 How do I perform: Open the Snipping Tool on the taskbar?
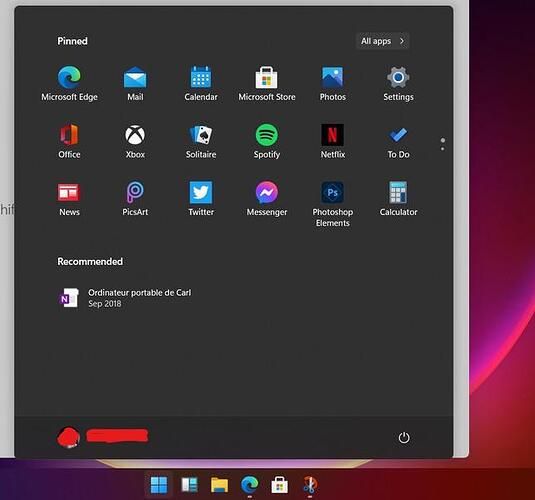click(310, 485)
